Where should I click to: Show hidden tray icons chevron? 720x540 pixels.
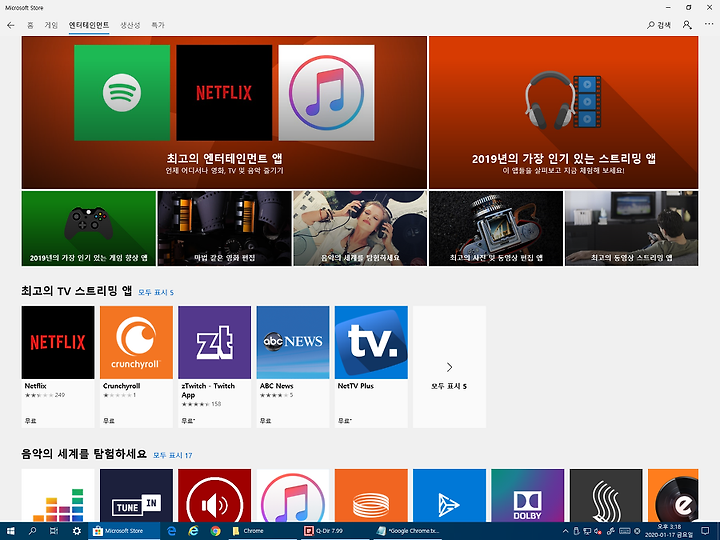point(565,531)
